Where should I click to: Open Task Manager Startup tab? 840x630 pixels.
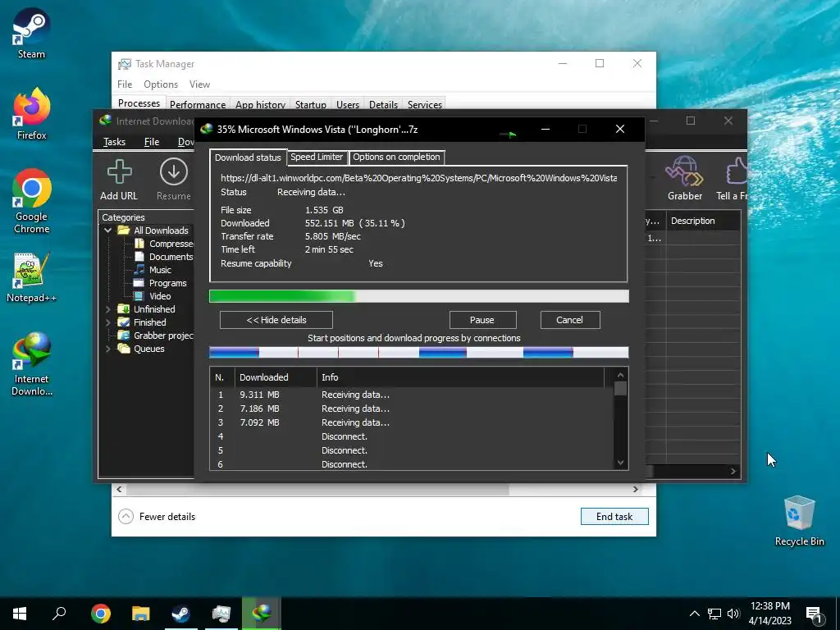point(311,104)
